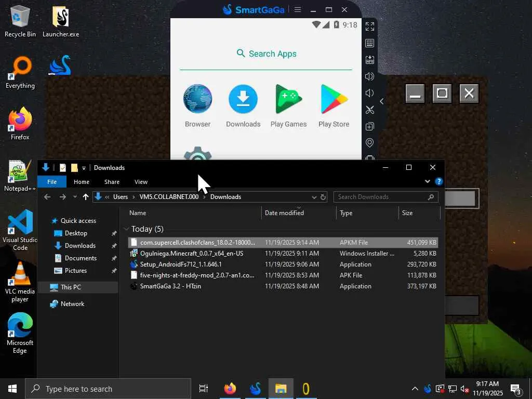The image size is (532, 399).
Task: Refresh the Downloads folder
Action: point(323,197)
